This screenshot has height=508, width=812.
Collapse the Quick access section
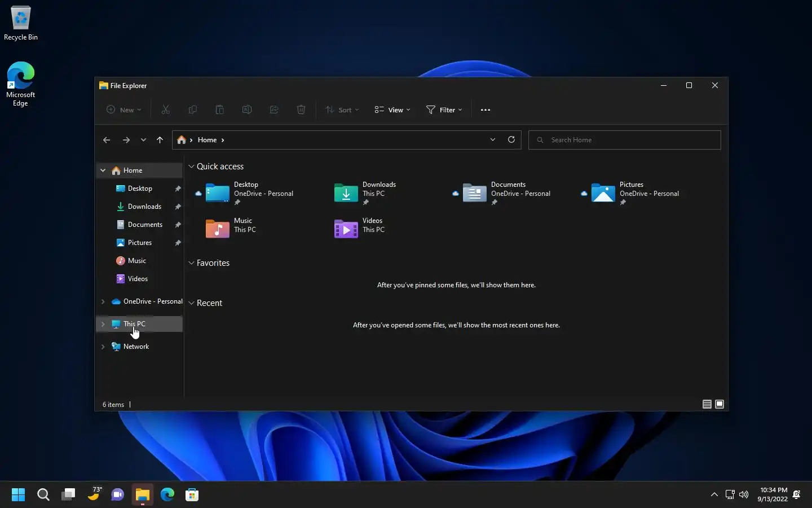(x=192, y=167)
